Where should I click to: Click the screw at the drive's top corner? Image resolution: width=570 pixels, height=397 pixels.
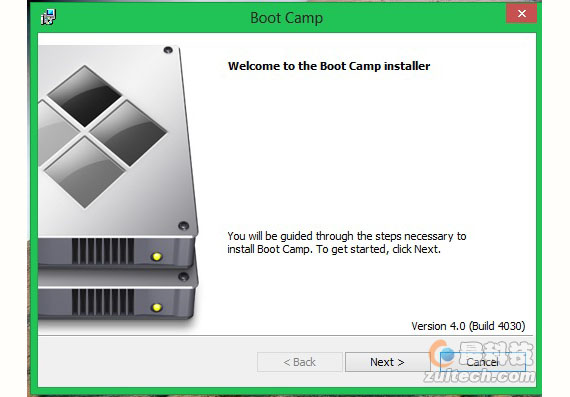pyautogui.click(x=168, y=50)
